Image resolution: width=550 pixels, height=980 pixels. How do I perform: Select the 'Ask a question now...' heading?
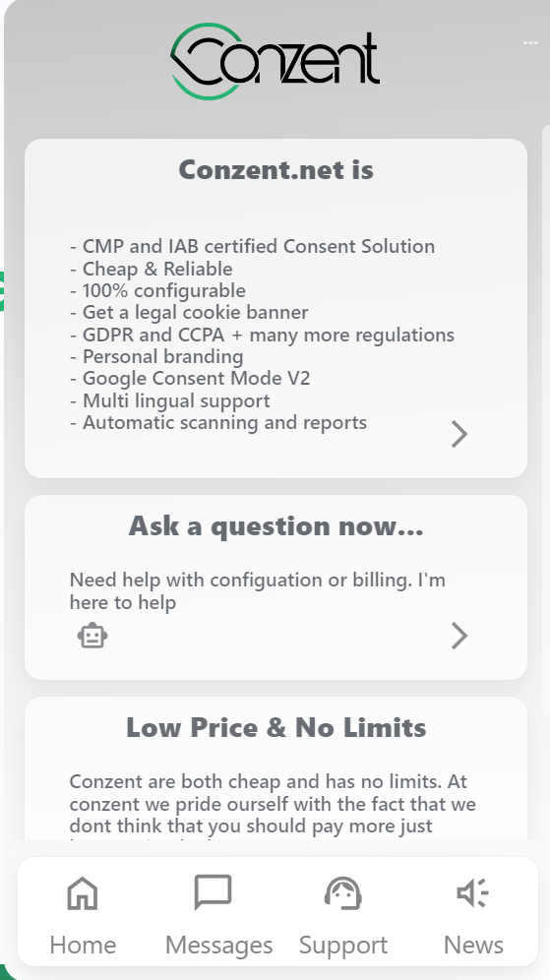click(x=275, y=526)
